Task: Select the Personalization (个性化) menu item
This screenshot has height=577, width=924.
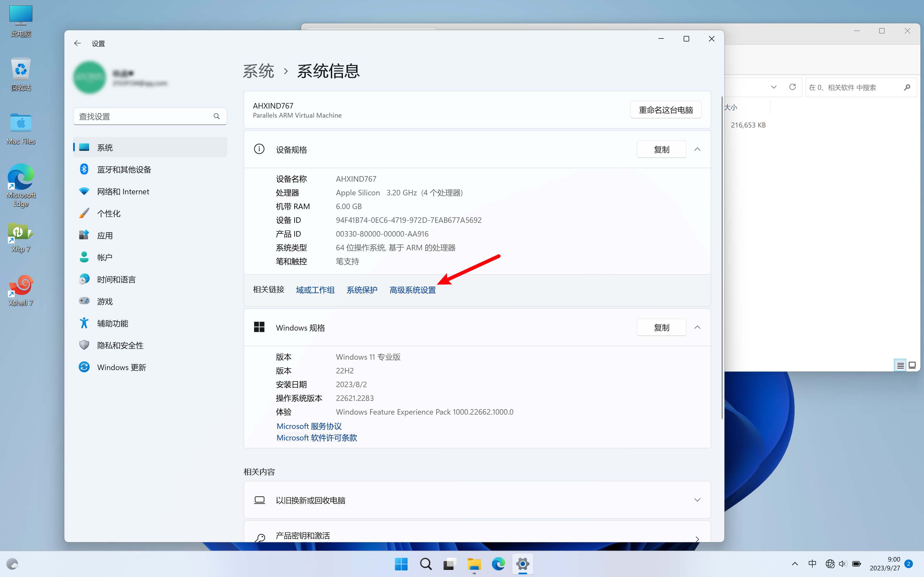Action: tap(109, 214)
